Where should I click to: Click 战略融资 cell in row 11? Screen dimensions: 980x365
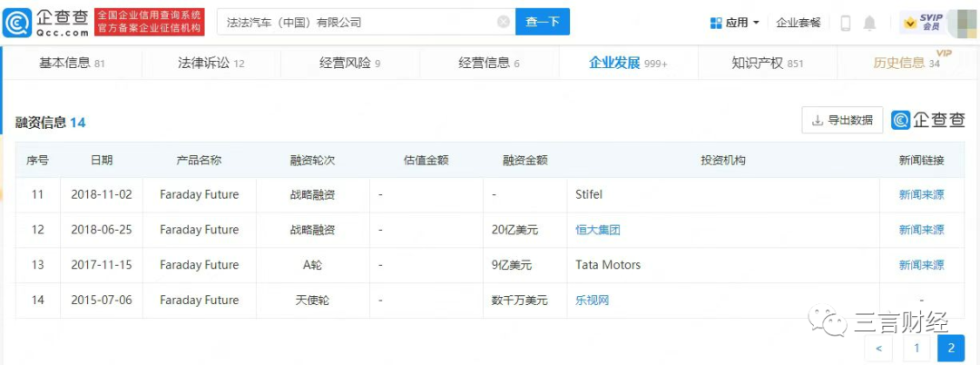click(x=312, y=195)
